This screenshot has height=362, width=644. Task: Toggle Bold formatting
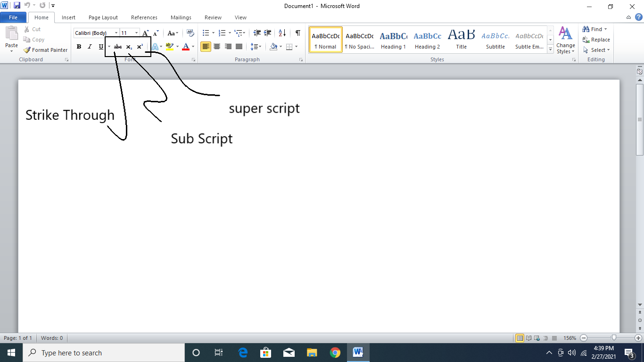pyautogui.click(x=79, y=47)
